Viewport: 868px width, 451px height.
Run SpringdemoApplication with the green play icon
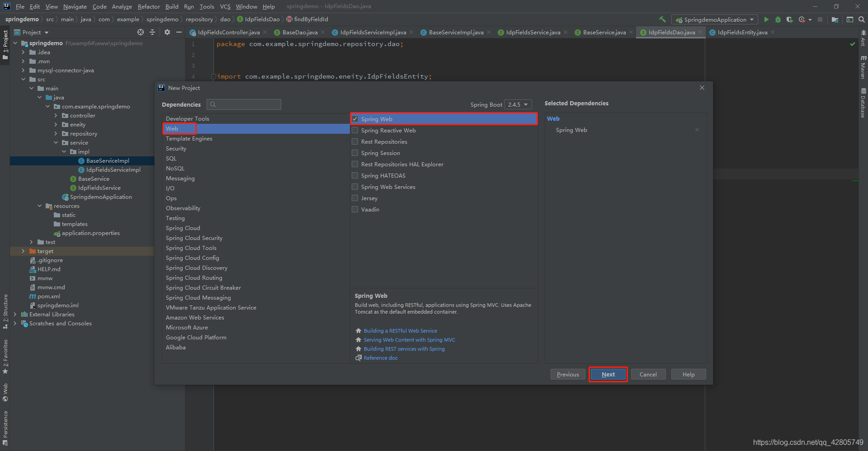pos(766,19)
